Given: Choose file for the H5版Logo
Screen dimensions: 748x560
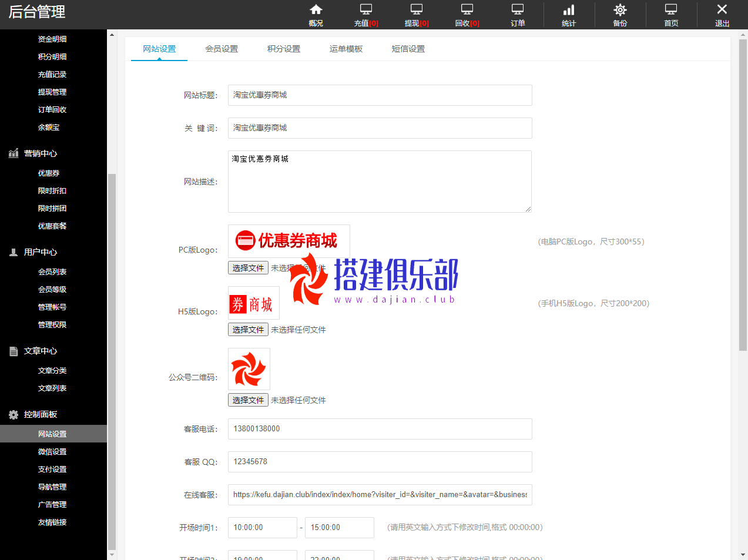Looking at the screenshot, I should 248,329.
